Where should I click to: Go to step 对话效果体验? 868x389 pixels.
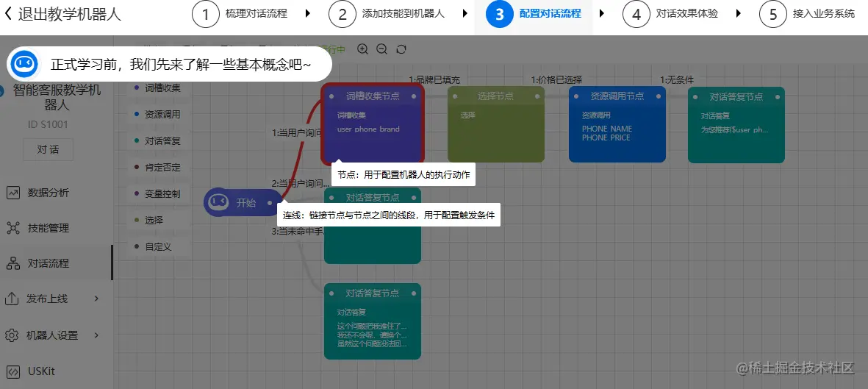(x=687, y=14)
